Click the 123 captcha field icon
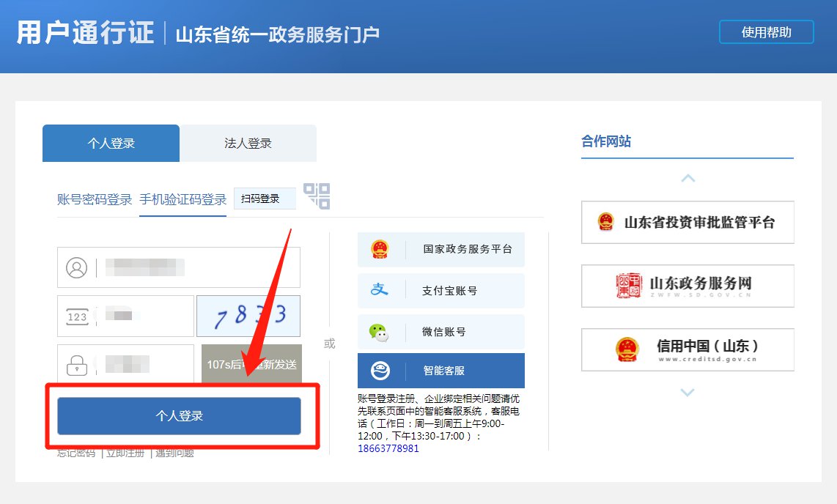 point(77,316)
